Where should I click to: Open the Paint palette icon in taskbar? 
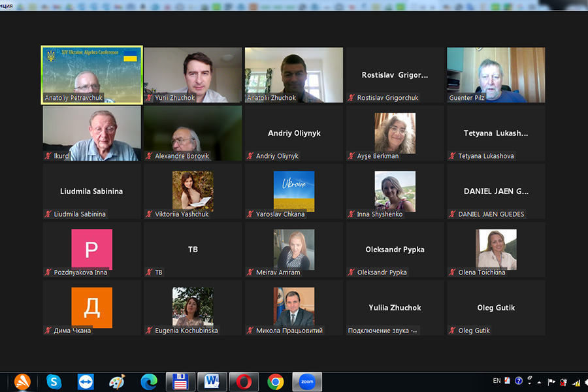117,382
